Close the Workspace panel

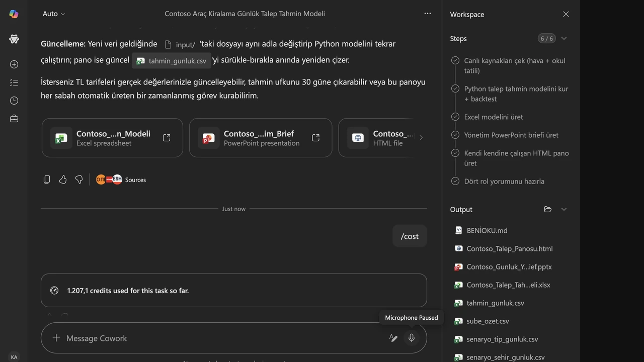[x=566, y=14]
